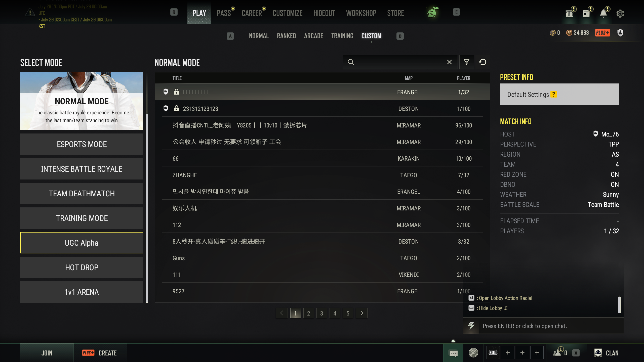The height and width of the screenshot is (362, 644).
Task: Click the warning triangle notice icon
Action: coord(30,12)
